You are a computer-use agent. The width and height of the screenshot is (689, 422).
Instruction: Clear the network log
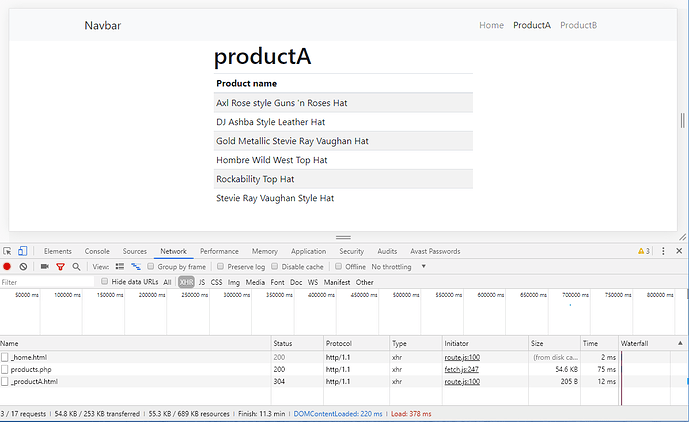pyautogui.click(x=23, y=267)
